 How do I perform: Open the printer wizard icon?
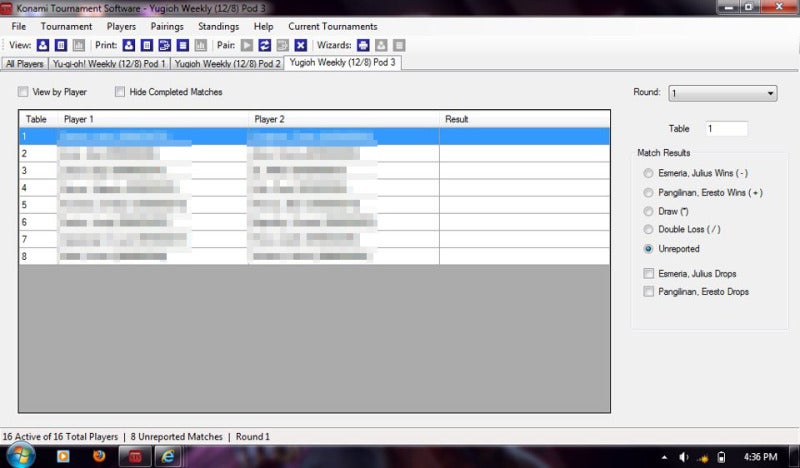pyautogui.click(x=363, y=45)
